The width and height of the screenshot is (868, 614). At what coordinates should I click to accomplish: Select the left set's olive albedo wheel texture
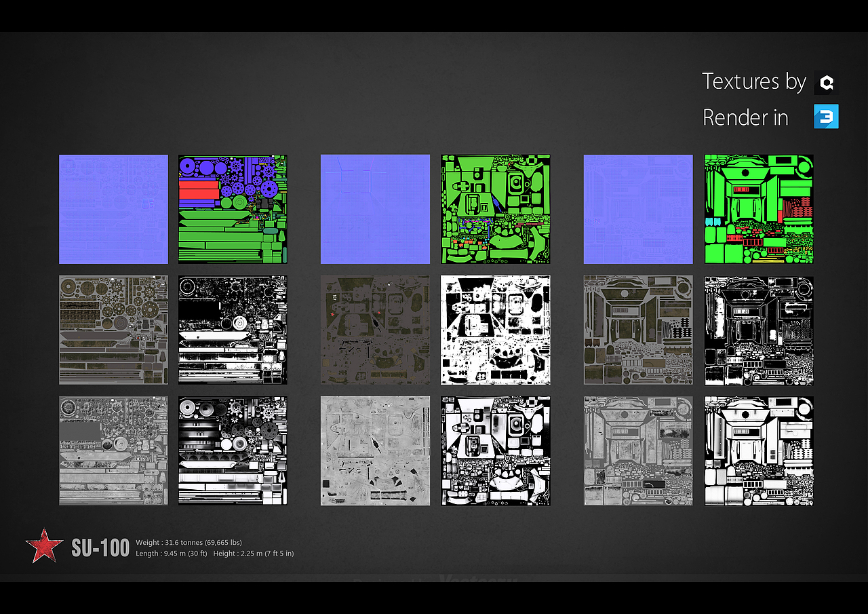tap(113, 330)
